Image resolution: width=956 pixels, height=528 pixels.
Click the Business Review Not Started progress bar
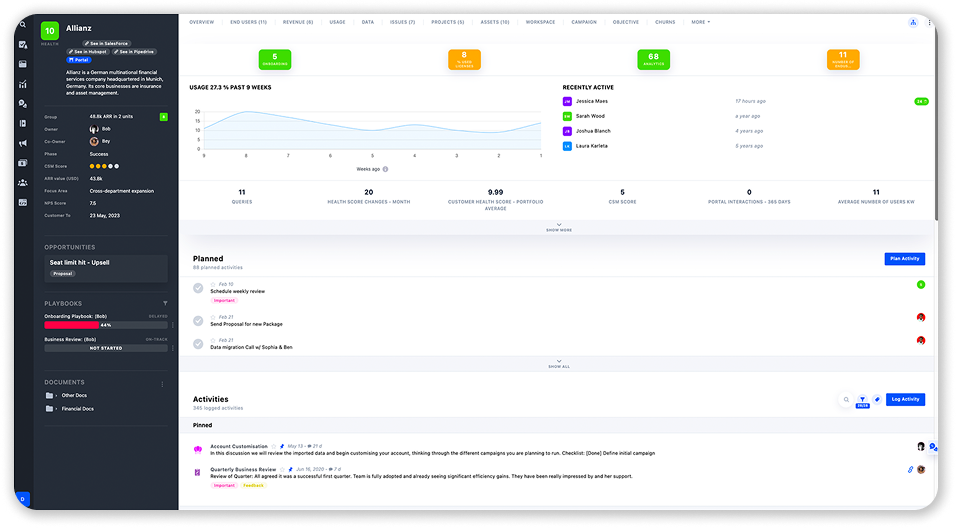[105, 348]
